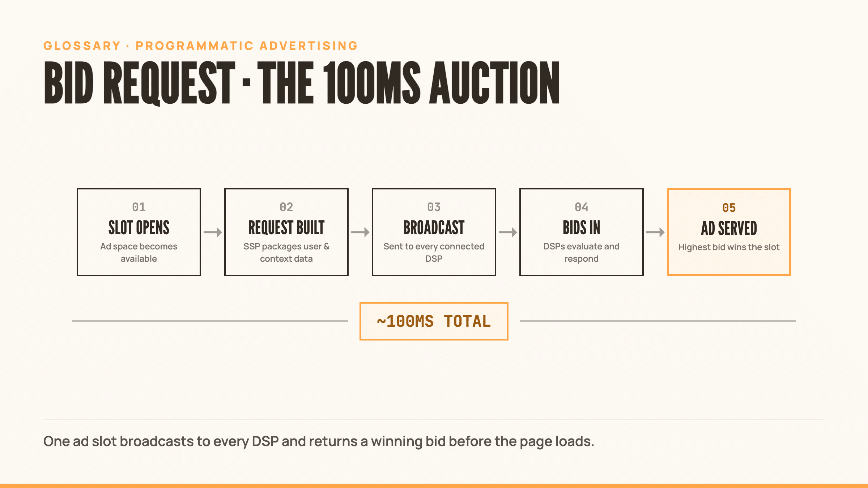Click the step number 01 label
868x488 pixels.
pos(139,207)
